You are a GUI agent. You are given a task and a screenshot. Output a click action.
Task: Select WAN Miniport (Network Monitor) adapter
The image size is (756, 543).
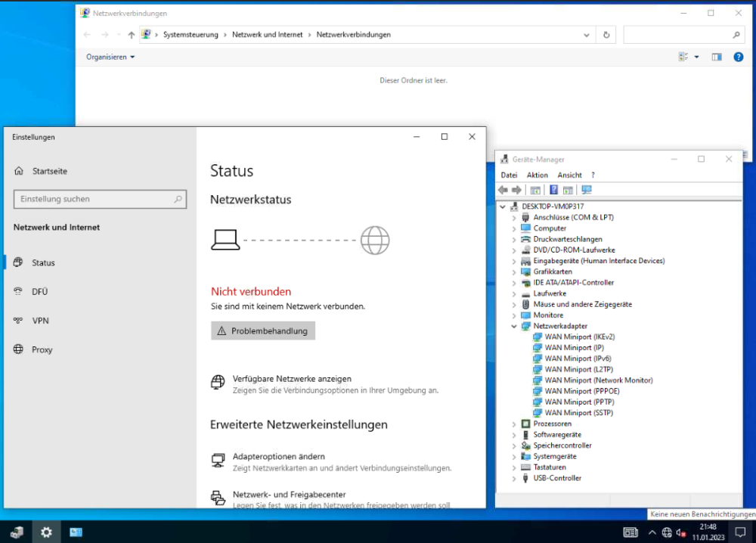(599, 380)
